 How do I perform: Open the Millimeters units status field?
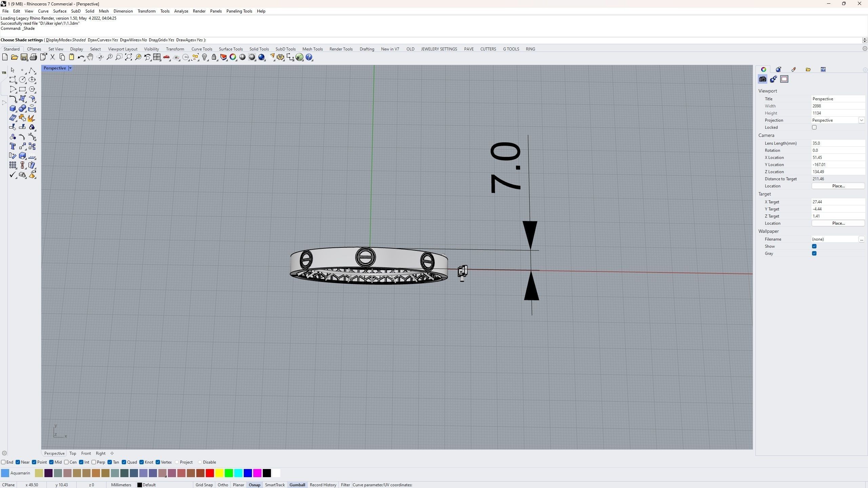coord(121,485)
